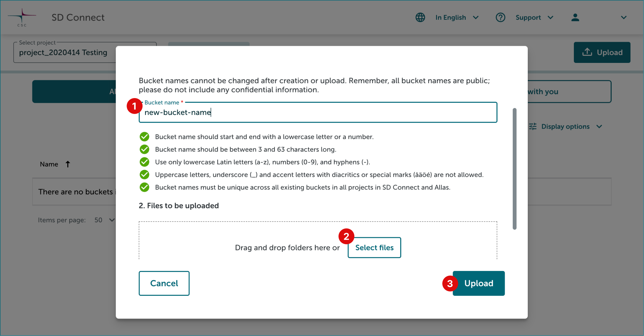644x336 pixels.
Task: Click the drag and drop folders area
Action: click(318, 240)
